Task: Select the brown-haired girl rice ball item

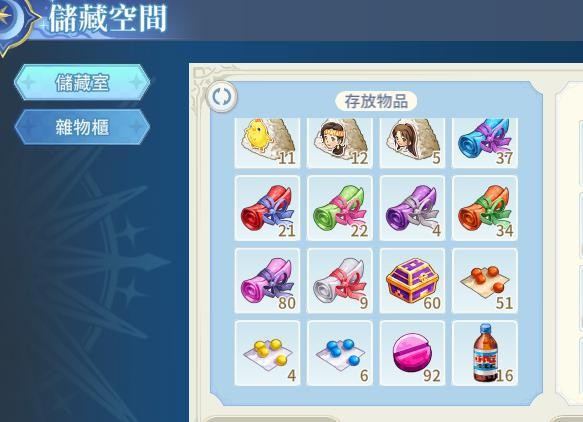Action: coord(412,143)
